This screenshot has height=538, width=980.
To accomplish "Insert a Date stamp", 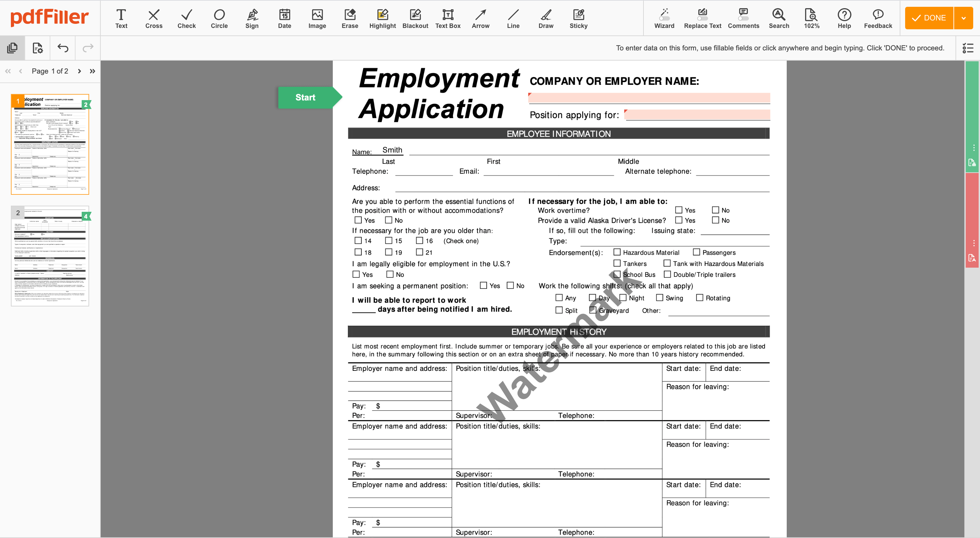I will [x=284, y=18].
